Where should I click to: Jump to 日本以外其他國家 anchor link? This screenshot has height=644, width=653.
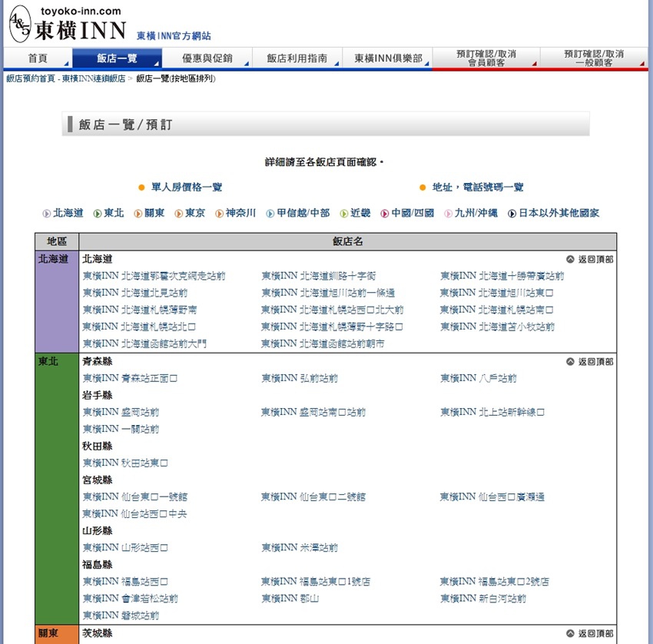point(559,213)
